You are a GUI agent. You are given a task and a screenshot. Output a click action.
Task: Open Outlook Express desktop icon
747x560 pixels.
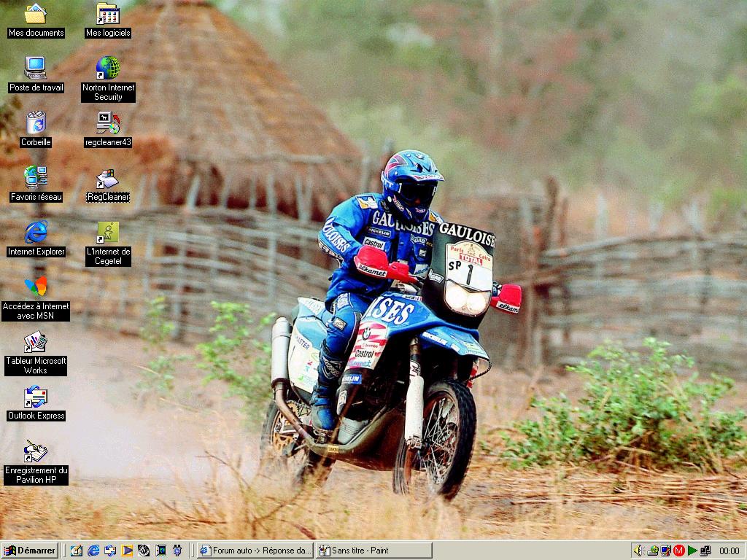click(x=35, y=397)
